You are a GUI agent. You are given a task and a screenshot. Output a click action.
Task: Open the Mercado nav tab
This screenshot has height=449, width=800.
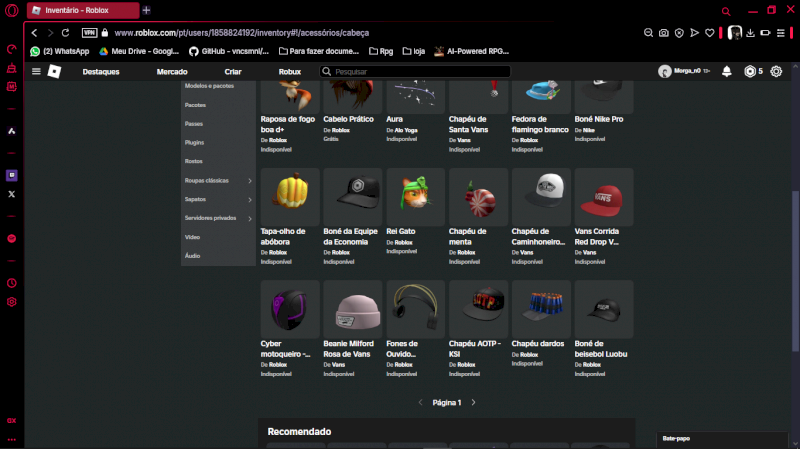tap(172, 72)
